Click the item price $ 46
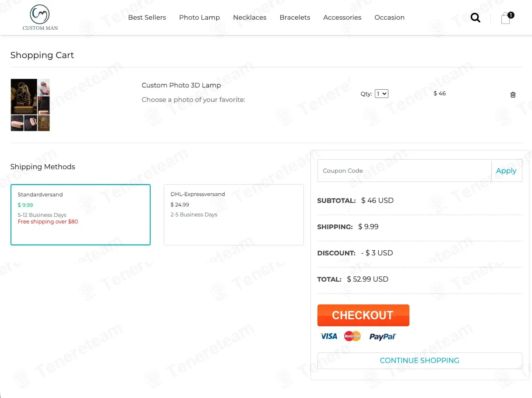 click(440, 94)
